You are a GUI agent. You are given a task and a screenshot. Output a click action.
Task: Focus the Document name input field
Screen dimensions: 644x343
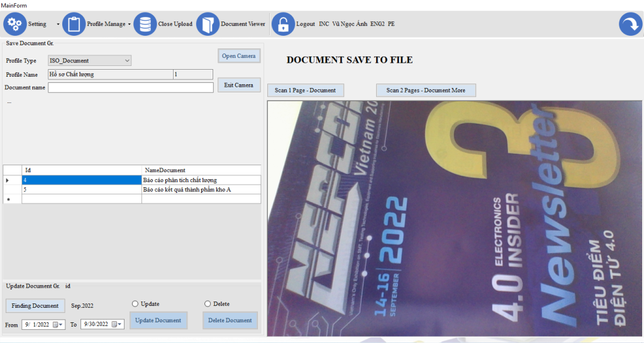(x=131, y=87)
